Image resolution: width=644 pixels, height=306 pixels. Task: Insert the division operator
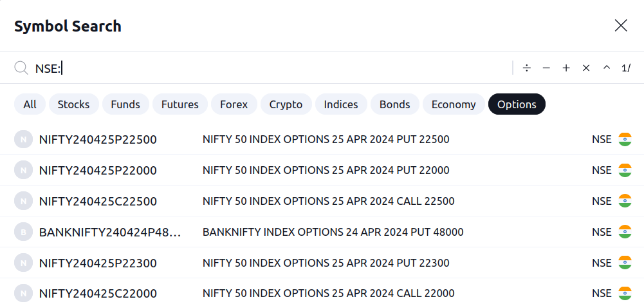pyautogui.click(x=526, y=68)
